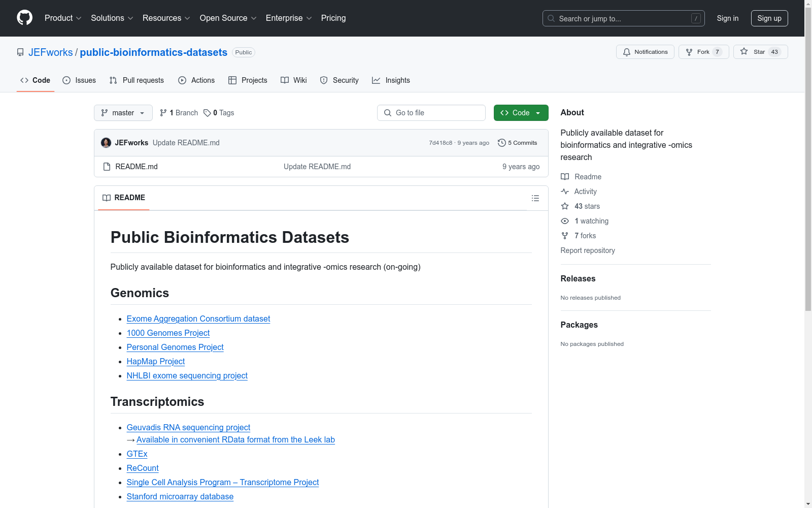Image resolution: width=812 pixels, height=508 pixels.
Task: Click the Notifications bell icon
Action: (627, 52)
